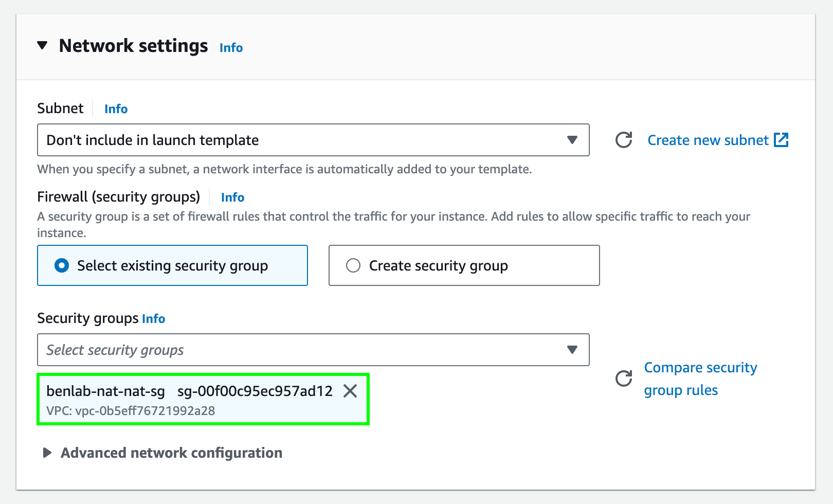
Task: Collapse the Network settings section triangle
Action: (x=43, y=46)
